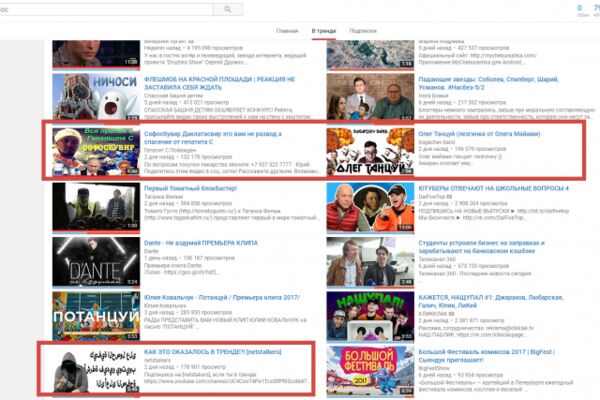The image size is (600, 400).
Task: Click the D'ANTE music video thumbnail
Action: (96, 261)
